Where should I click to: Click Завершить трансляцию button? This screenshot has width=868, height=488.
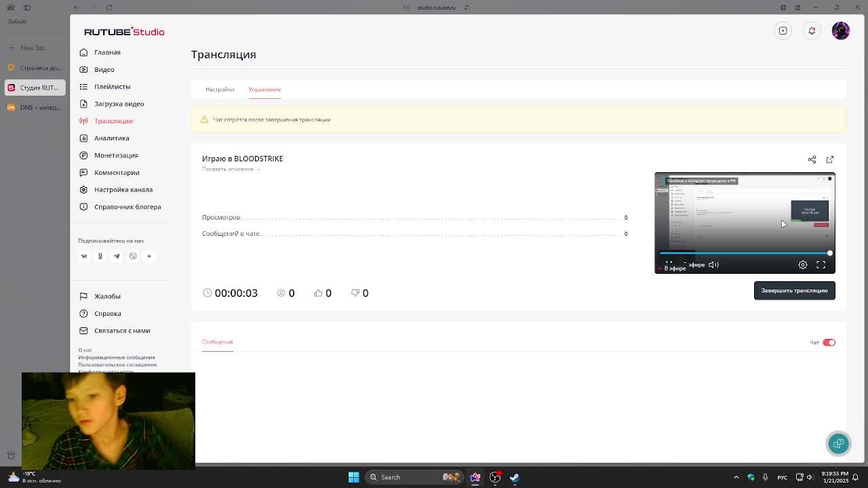pos(794,291)
